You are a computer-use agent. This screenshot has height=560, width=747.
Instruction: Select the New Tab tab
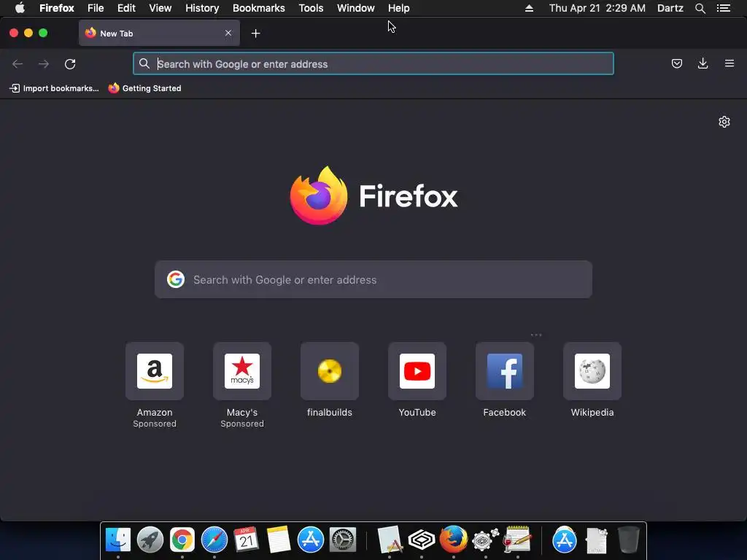(x=159, y=33)
